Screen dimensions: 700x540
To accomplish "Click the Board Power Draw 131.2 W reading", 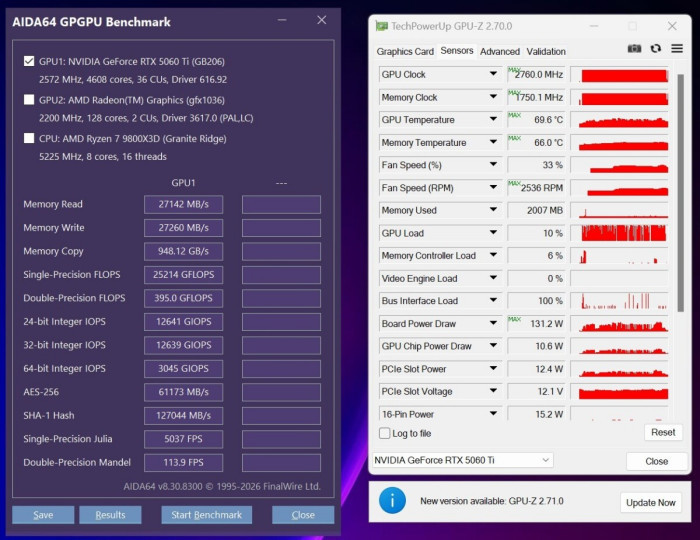I will [x=536, y=324].
